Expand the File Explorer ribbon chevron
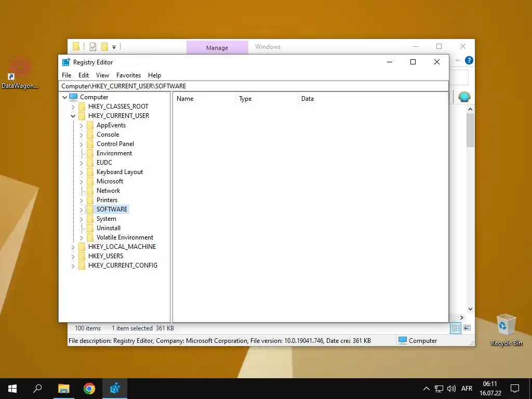Screen dimensions: 532x399 (x=457, y=60)
